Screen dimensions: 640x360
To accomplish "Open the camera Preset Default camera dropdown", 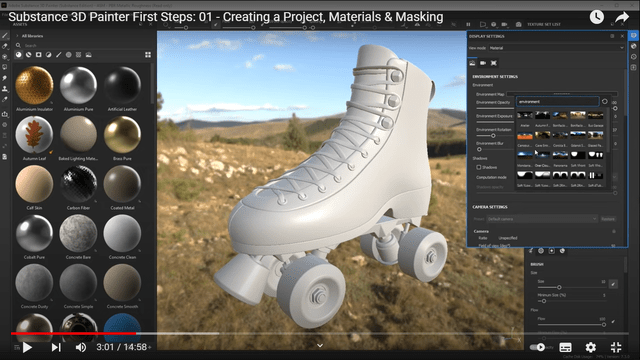I will [x=542, y=219].
